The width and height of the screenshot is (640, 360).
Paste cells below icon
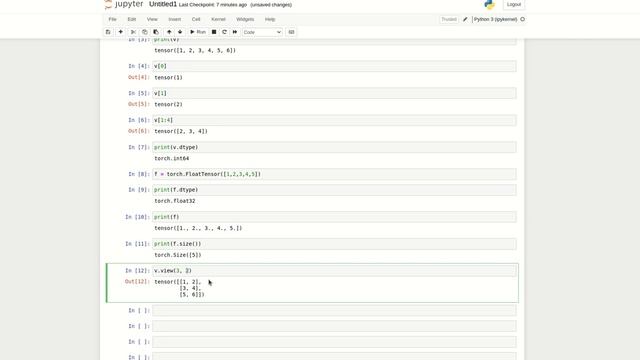coord(156,32)
